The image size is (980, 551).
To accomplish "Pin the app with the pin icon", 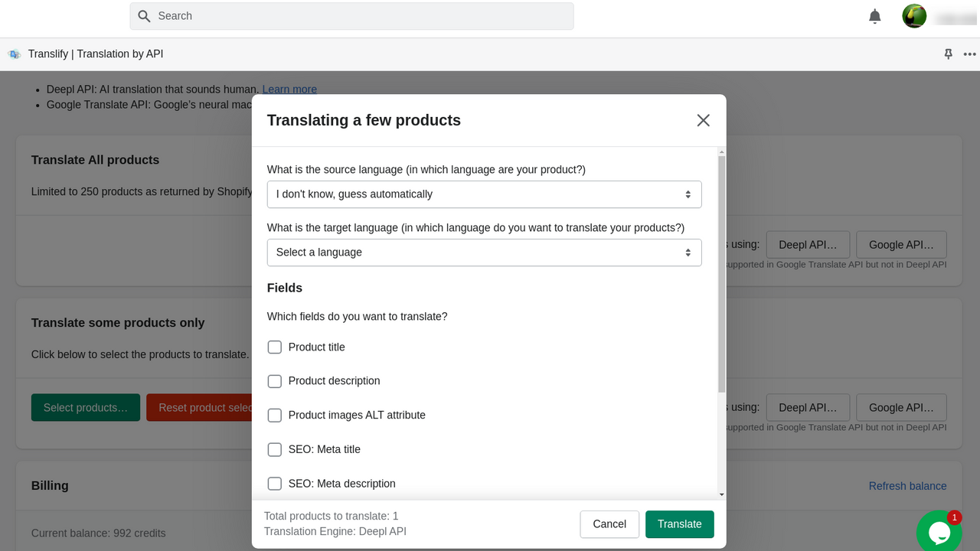I will point(949,54).
